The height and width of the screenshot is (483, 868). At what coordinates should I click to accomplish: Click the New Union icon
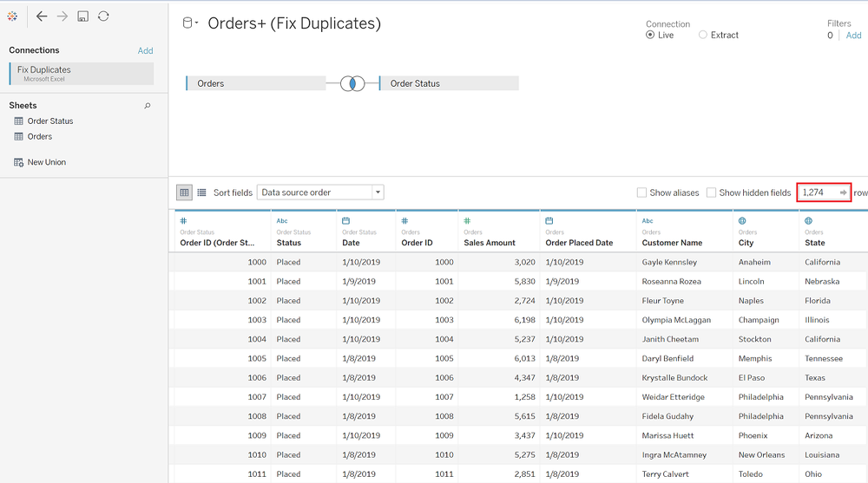tap(19, 163)
